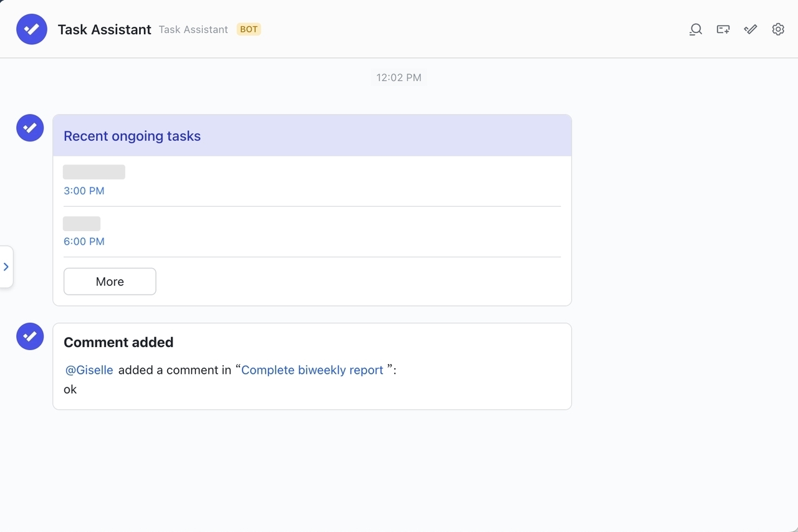Click the More button to view additional tasks

(x=110, y=282)
